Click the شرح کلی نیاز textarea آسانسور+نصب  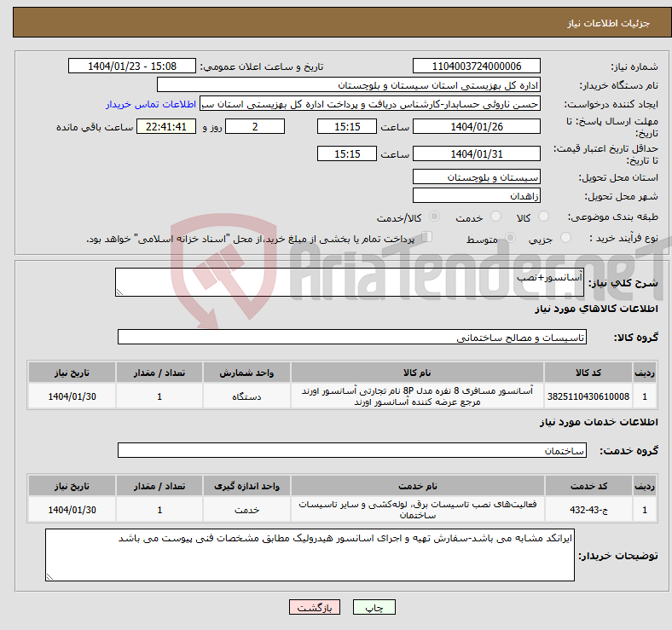pos(350,282)
